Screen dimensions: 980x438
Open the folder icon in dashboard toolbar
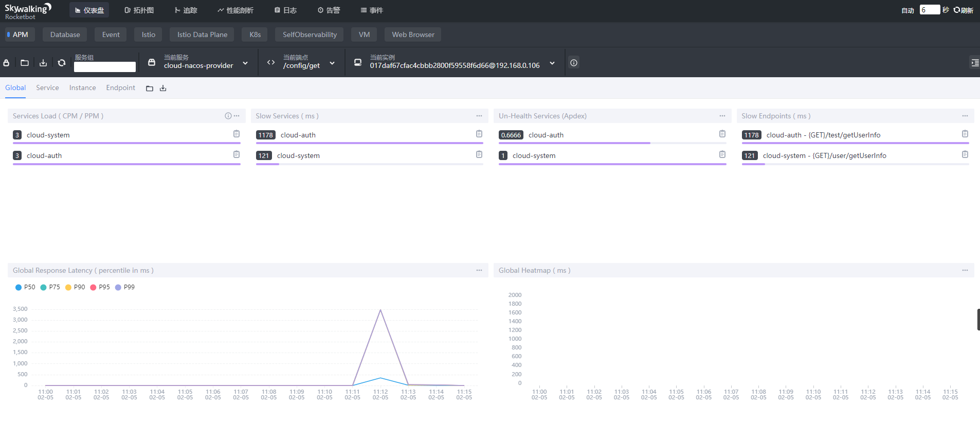coord(25,63)
